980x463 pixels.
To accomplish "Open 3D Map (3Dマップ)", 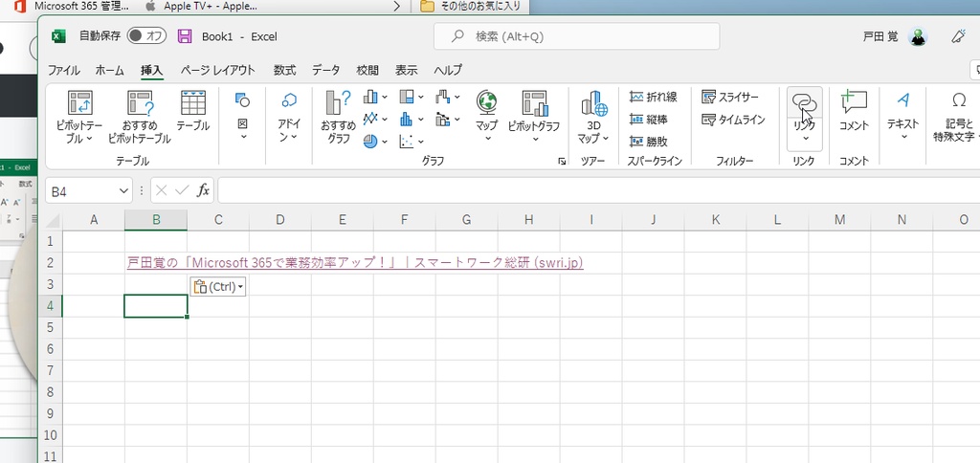I will coord(593,118).
